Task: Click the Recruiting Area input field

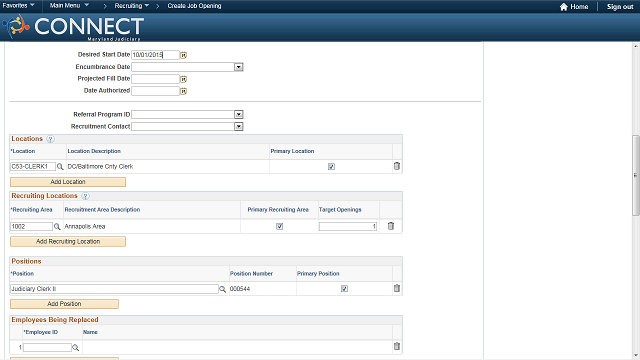Action: [31, 227]
